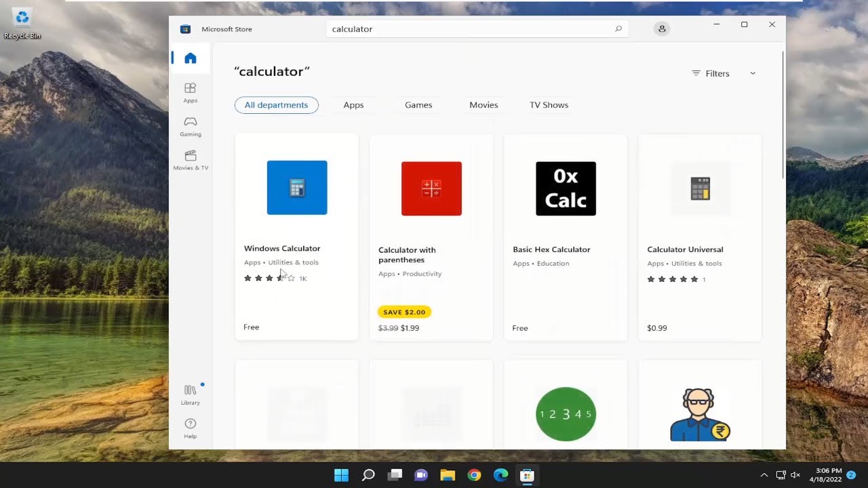
Task: Open the Gaming section in sidebar
Action: [191, 126]
